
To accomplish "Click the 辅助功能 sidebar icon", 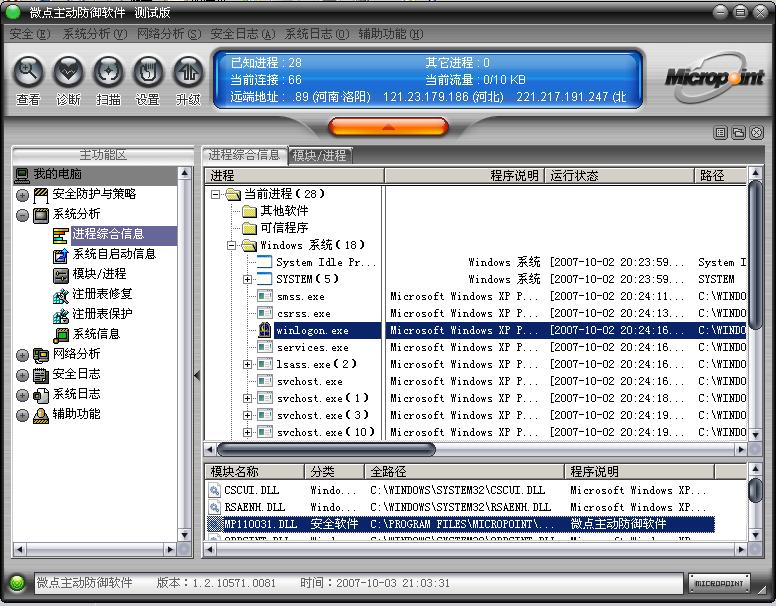I will [41, 415].
